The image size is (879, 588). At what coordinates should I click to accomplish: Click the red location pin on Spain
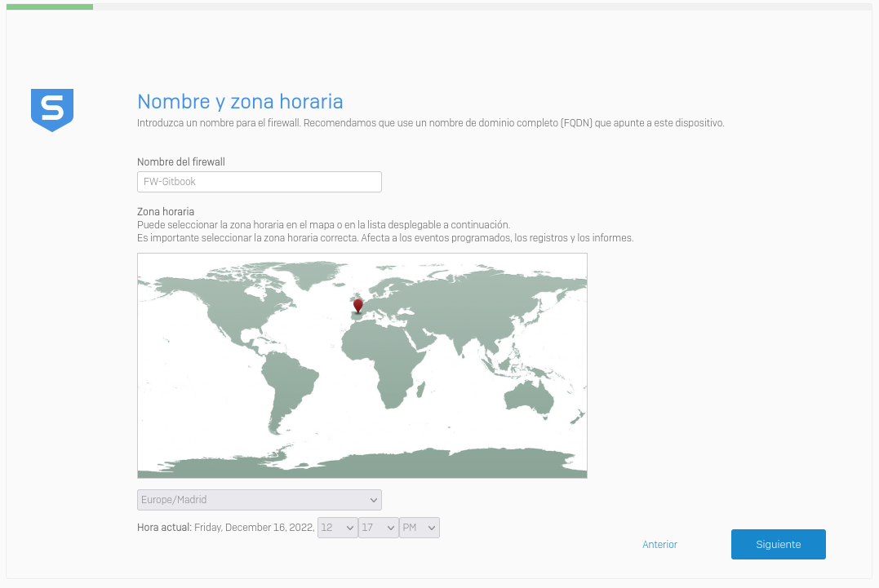[x=357, y=306]
